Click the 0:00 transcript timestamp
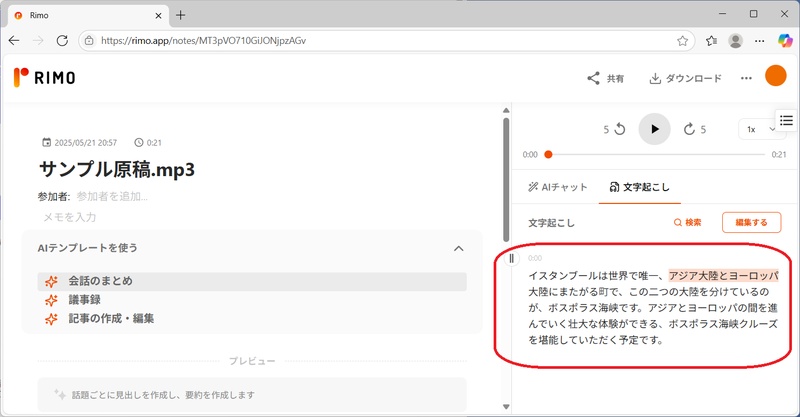800x417 pixels. pyautogui.click(x=535, y=258)
